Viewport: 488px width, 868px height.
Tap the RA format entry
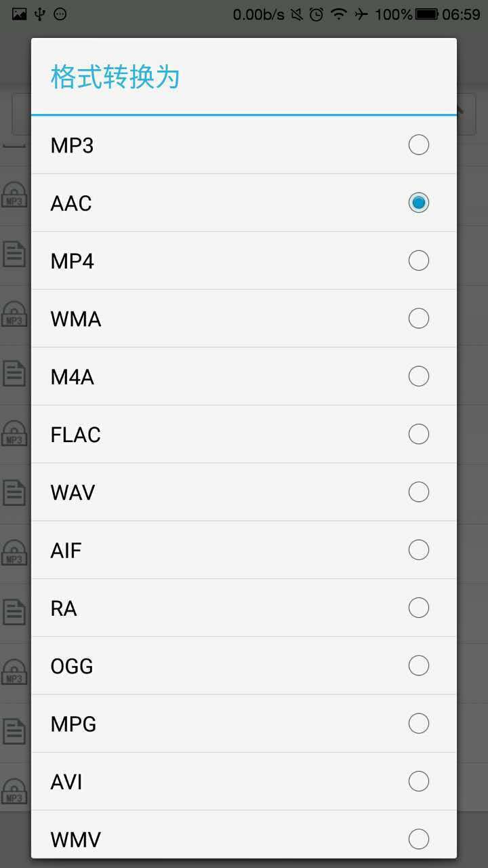click(64, 608)
